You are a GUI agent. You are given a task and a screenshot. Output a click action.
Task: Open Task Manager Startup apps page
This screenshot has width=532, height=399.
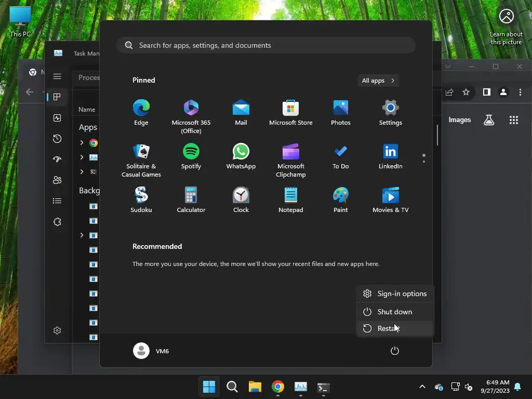57,159
